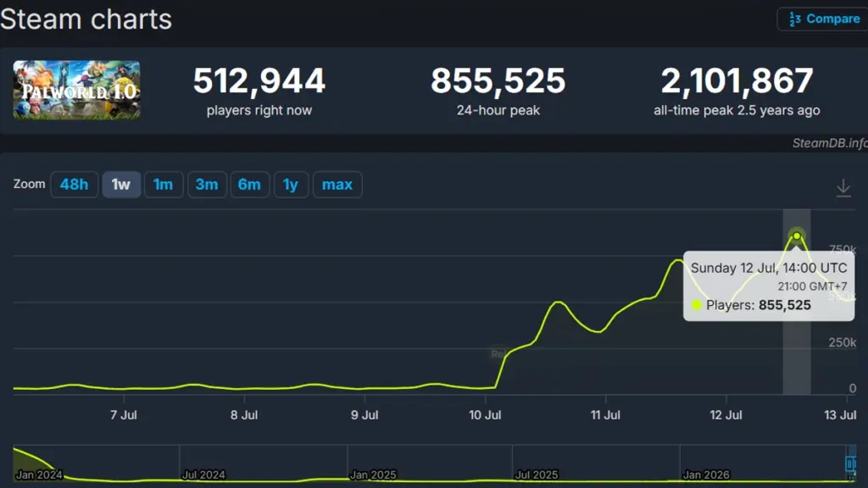The image size is (868, 488).
Task: Click the 512,944 players right now figure
Action: pos(259,80)
